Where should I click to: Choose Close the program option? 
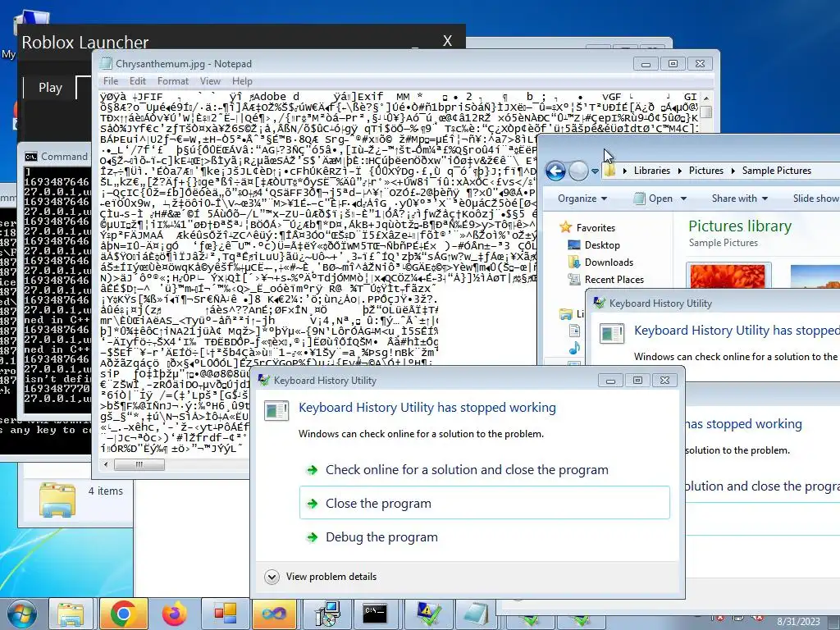[x=484, y=503]
